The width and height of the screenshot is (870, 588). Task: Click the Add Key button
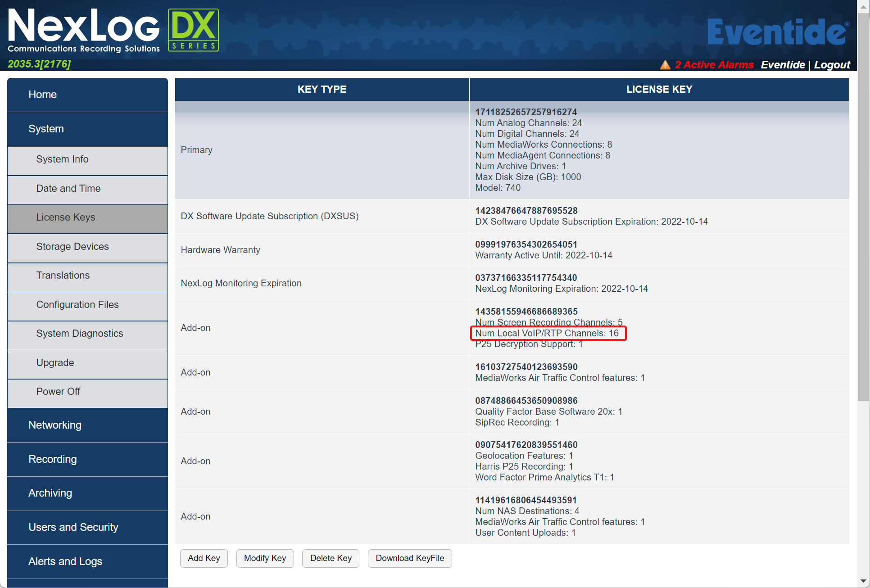(204, 558)
